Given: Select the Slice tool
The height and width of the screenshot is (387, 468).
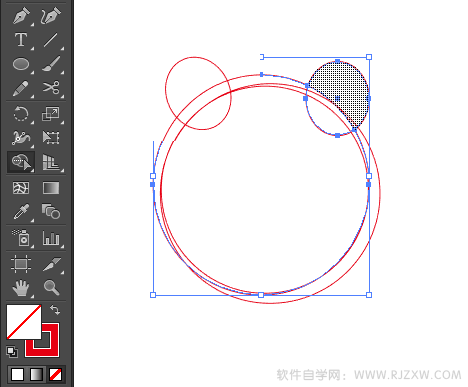Looking at the screenshot, I should point(51,264).
